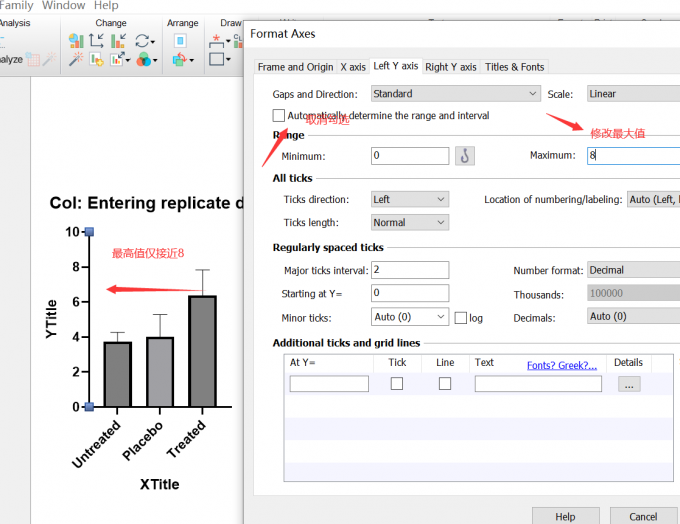Expand the Ticks direction dropdown

409,200
